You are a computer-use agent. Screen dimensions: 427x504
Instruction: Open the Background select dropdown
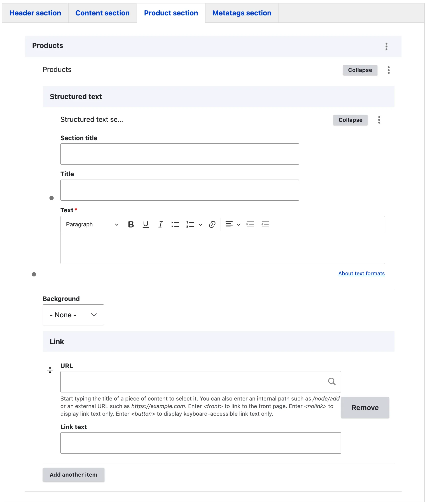(x=73, y=315)
